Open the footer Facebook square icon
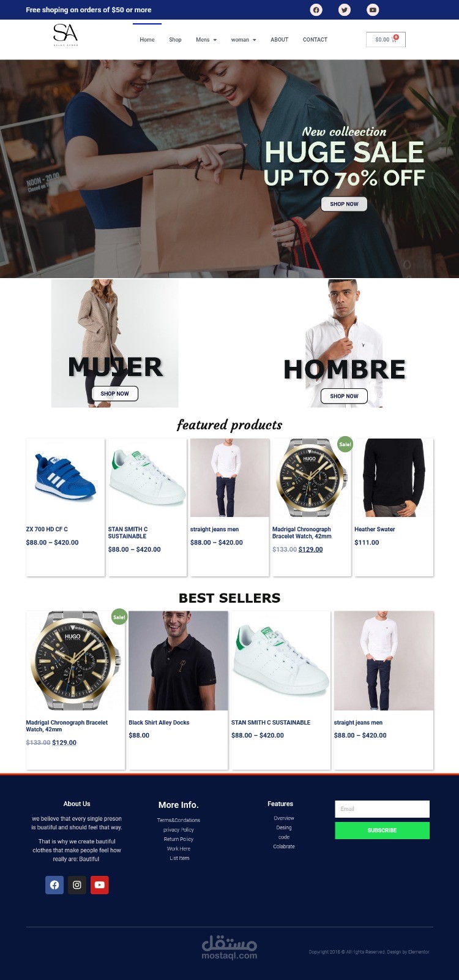Viewport: 459px width, 980px height. tap(54, 884)
